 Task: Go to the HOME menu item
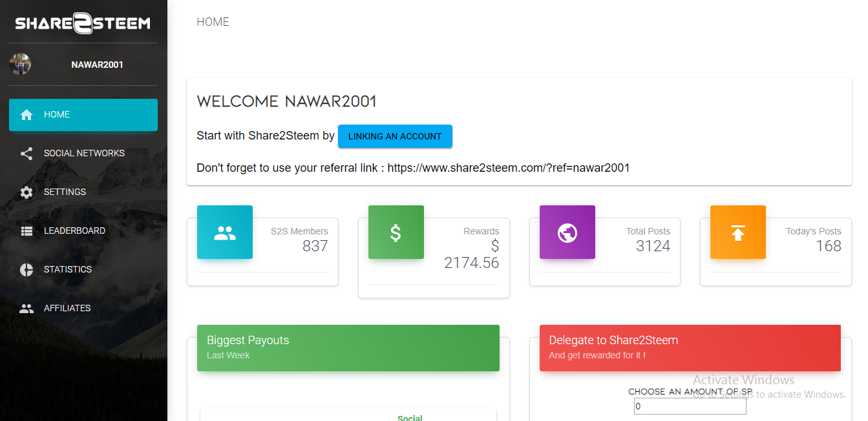click(83, 115)
